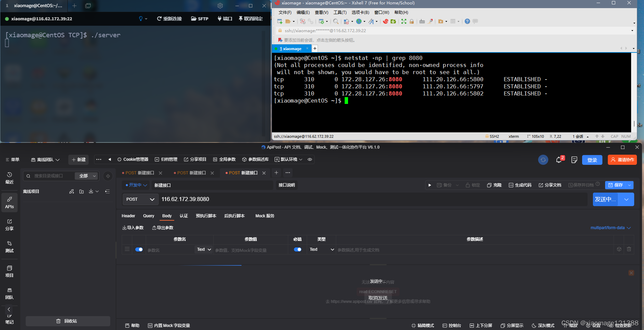Click the globe icon in Xshell toolbar
Viewport: 644px width, 330px height.
(359, 21)
